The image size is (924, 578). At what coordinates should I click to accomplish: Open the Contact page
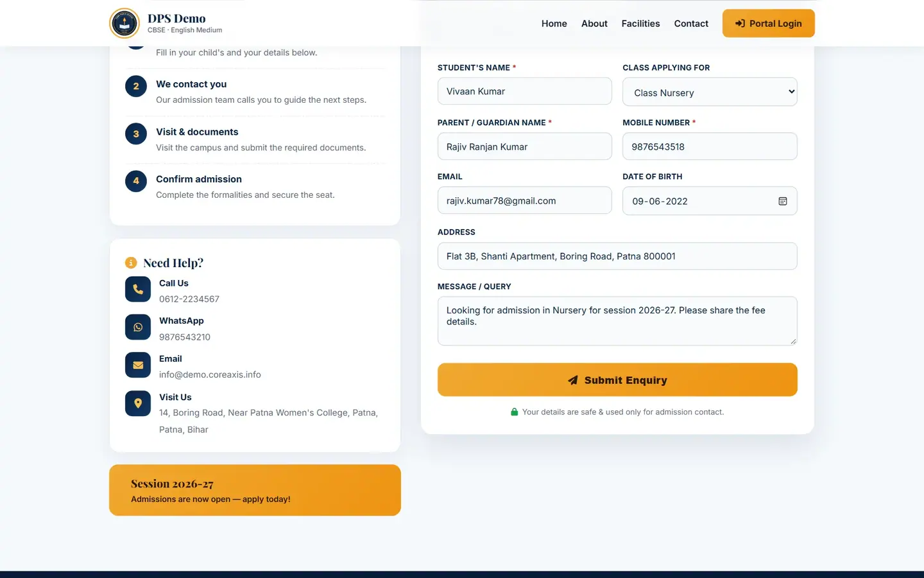click(x=691, y=24)
